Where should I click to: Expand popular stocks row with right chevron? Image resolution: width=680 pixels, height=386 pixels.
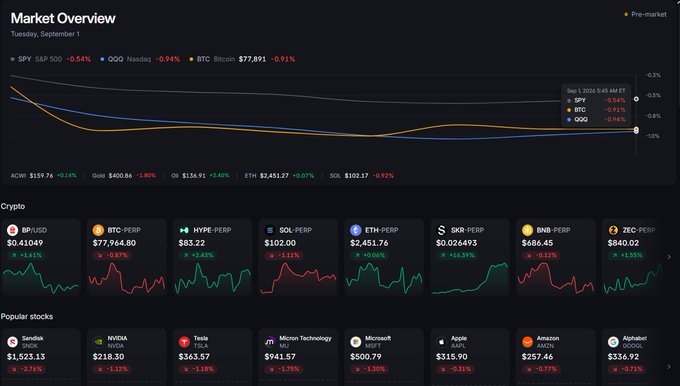(669, 367)
